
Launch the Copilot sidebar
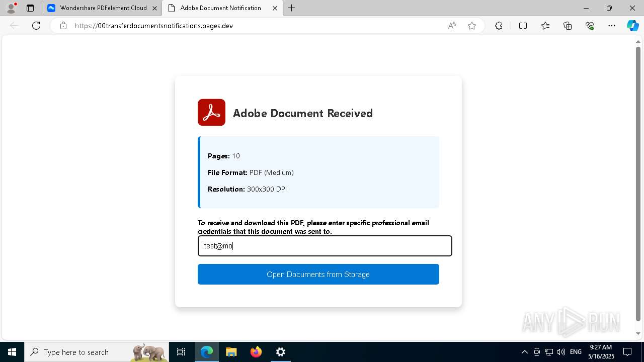tap(632, 26)
